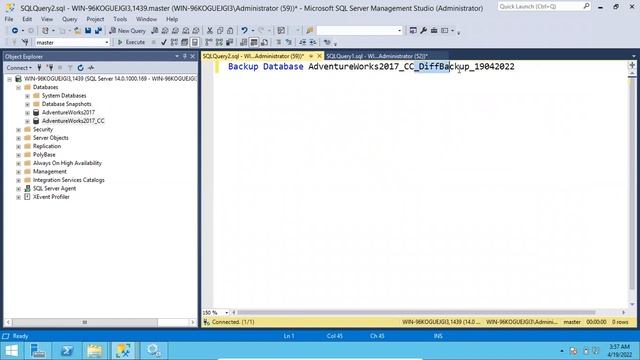Click the Change Connection icon beside database box
The height and width of the screenshot is (360, 640).
25,42
